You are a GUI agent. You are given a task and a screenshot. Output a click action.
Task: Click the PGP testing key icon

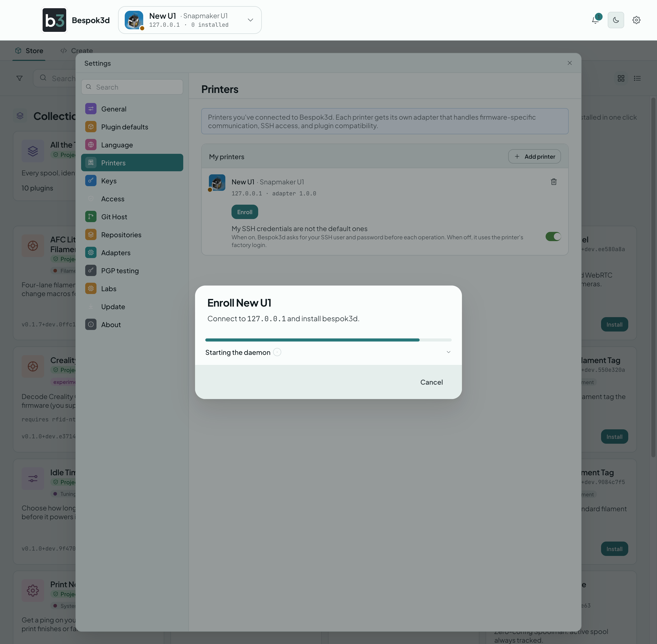pos(91,270)
